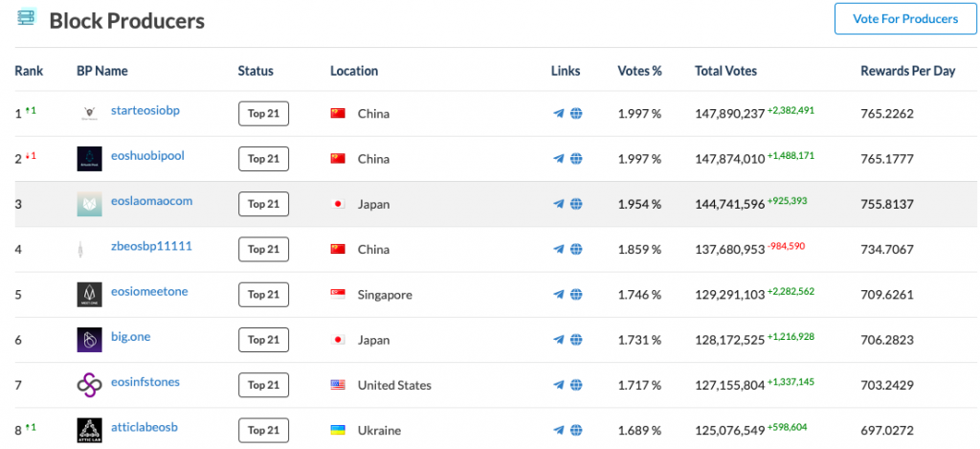Open website globe icon for big.one
Screen dimensions: 980x449
coord(576,340)
